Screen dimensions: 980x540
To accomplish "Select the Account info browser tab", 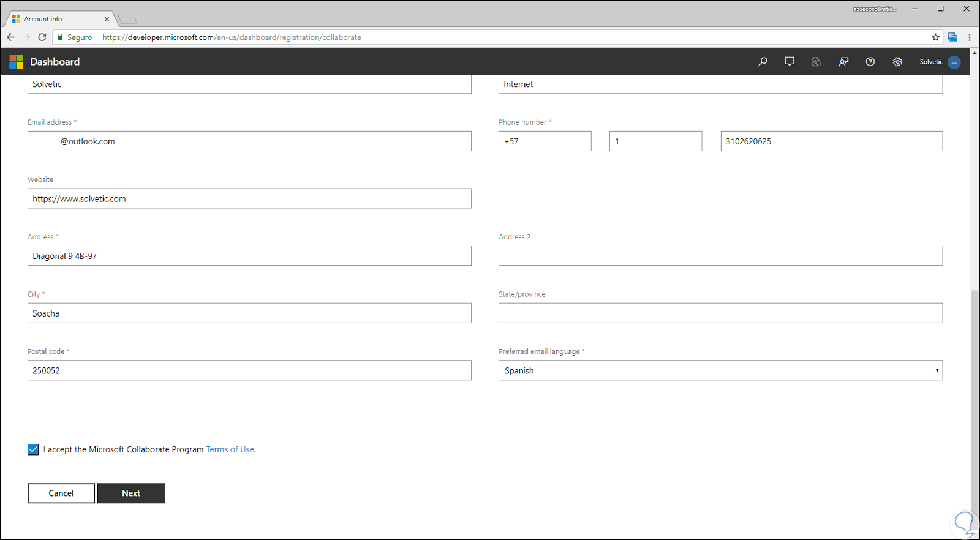I will coord(58,19).
